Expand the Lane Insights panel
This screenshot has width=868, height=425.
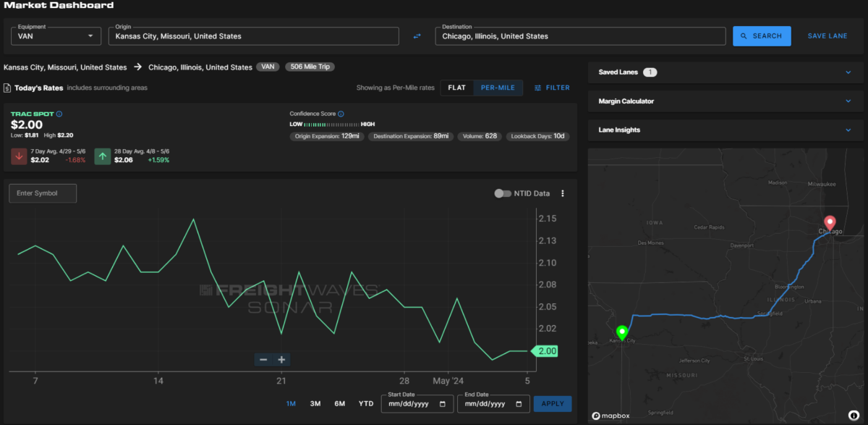click(725, 130)
